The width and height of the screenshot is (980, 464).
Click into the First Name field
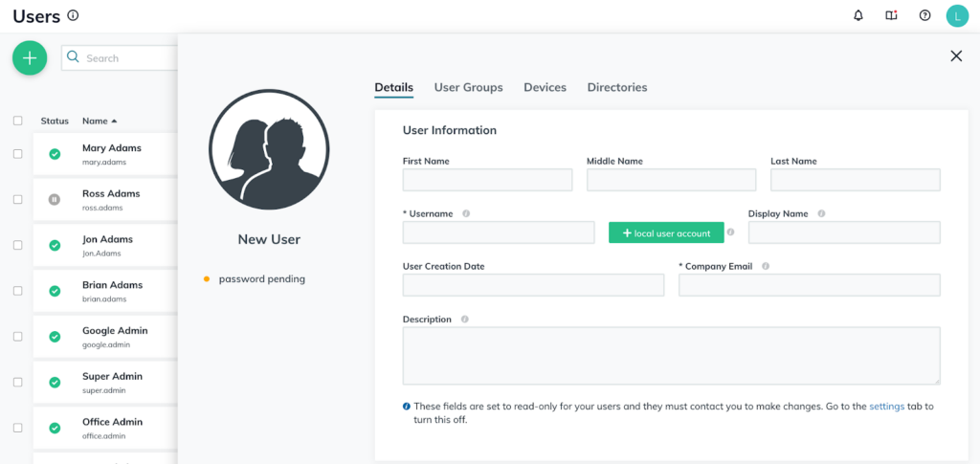point(487,180)
